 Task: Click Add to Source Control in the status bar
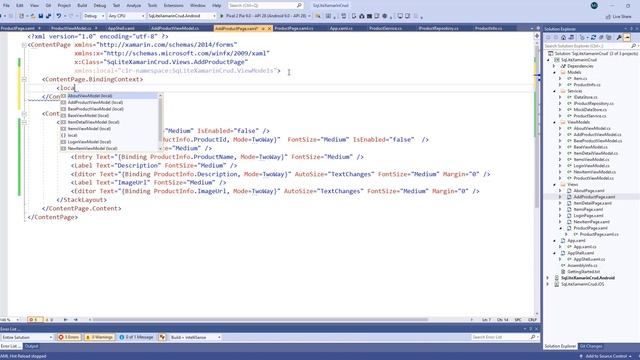(605, 356)
